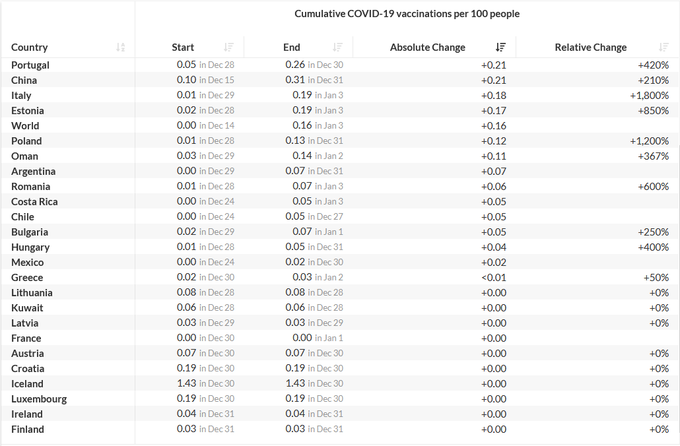680x446 pixels.
Task: Select the Ireland row name
Action: point(27,414)
